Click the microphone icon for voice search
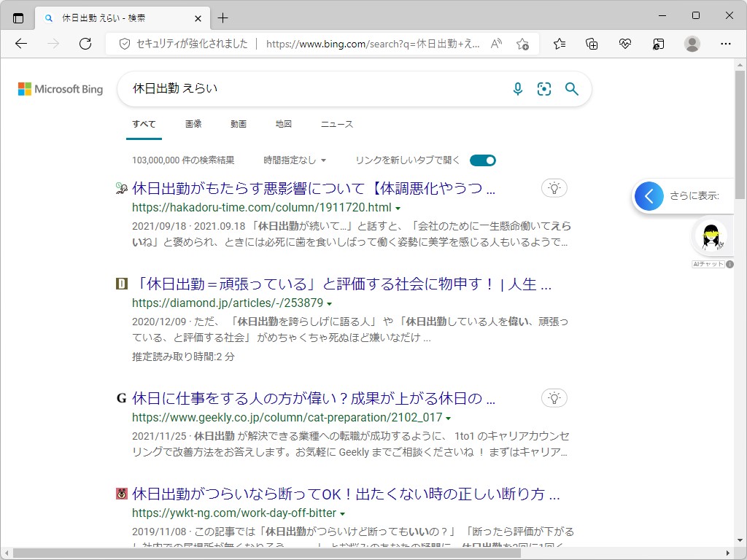Screen dimensions: 747x560 point(518,89)
